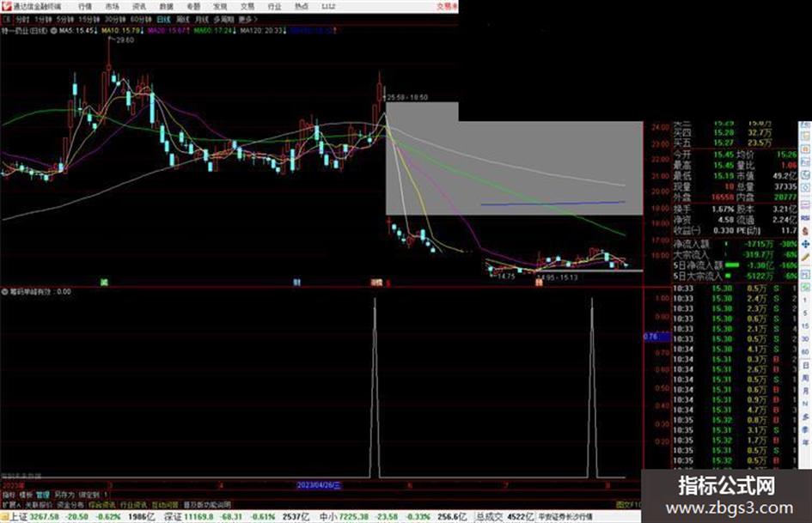Viewport: 812px width, 523px height.
Task: Click the orange event marker near 14.95
Action: (x=539, y=283)
